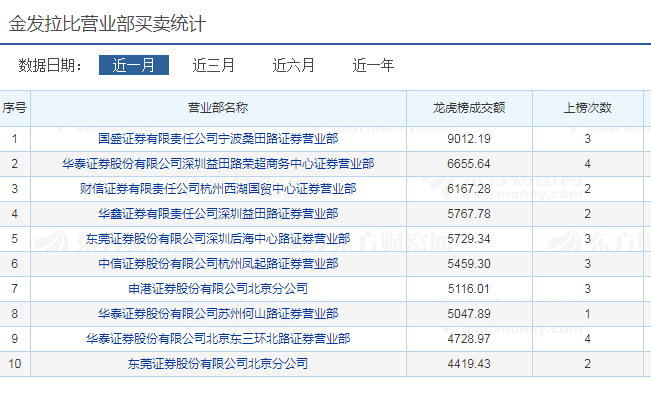Click the amount 5116.01
This screenshot has height=396, width=651.
[x=469, y=288]
